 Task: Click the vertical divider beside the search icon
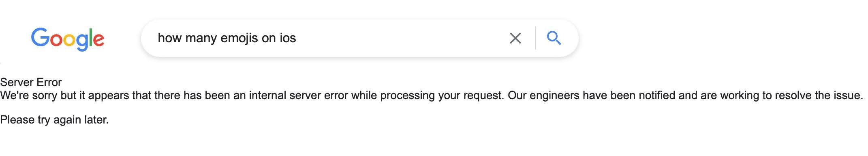535,38
